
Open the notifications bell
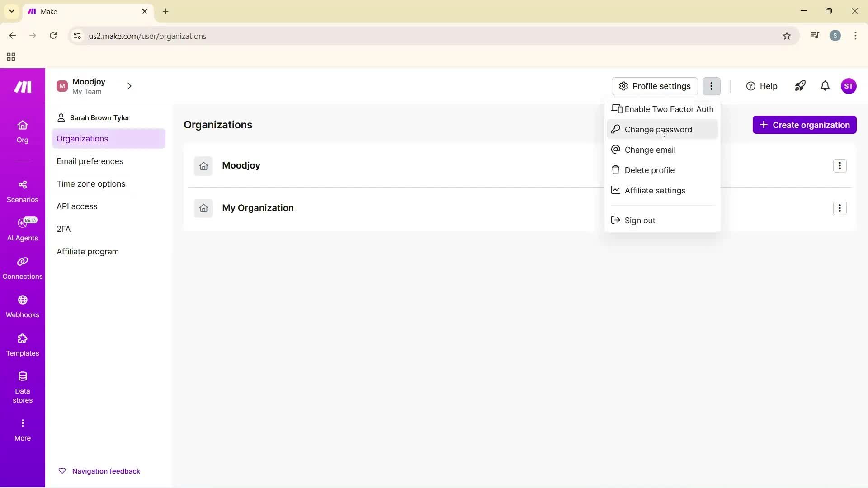(825, 86)
